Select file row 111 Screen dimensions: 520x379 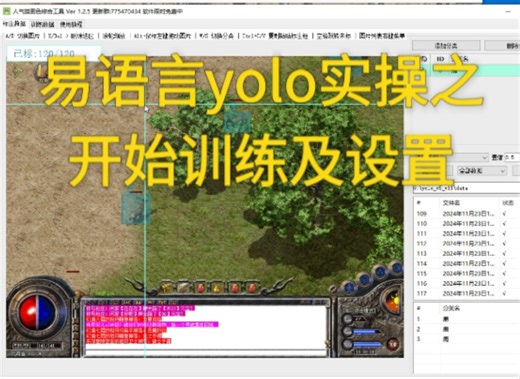[x=467, y=234]
